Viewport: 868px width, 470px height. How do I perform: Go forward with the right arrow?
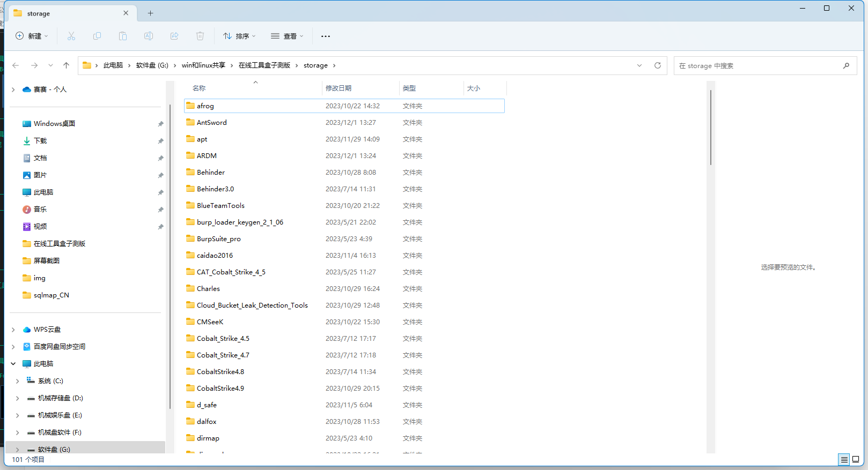pyautogui.click(x=34, y=65)
